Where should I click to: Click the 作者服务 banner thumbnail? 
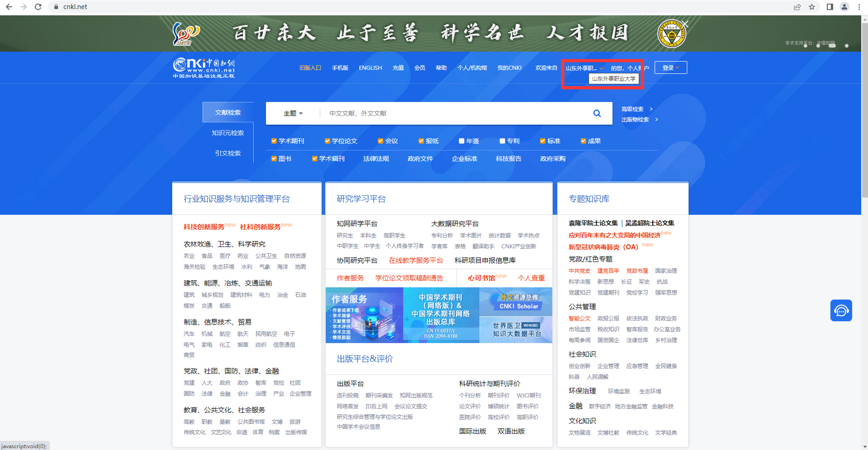[364, 315]
